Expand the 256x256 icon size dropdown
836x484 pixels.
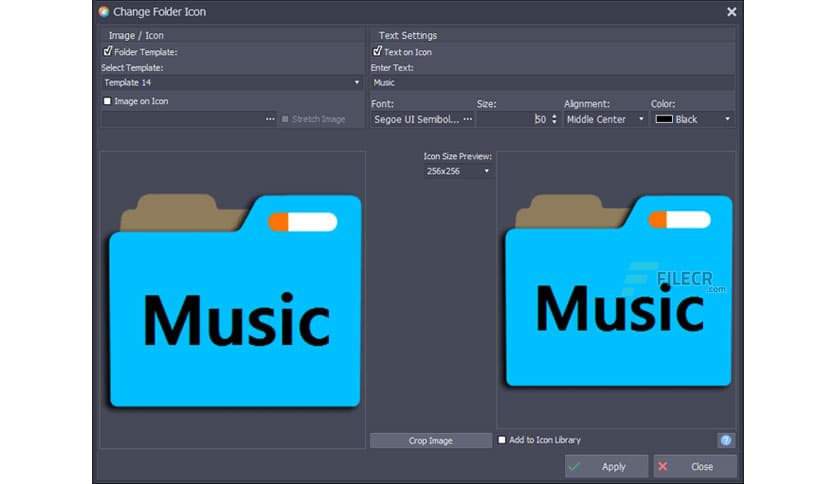pos(458,171)
